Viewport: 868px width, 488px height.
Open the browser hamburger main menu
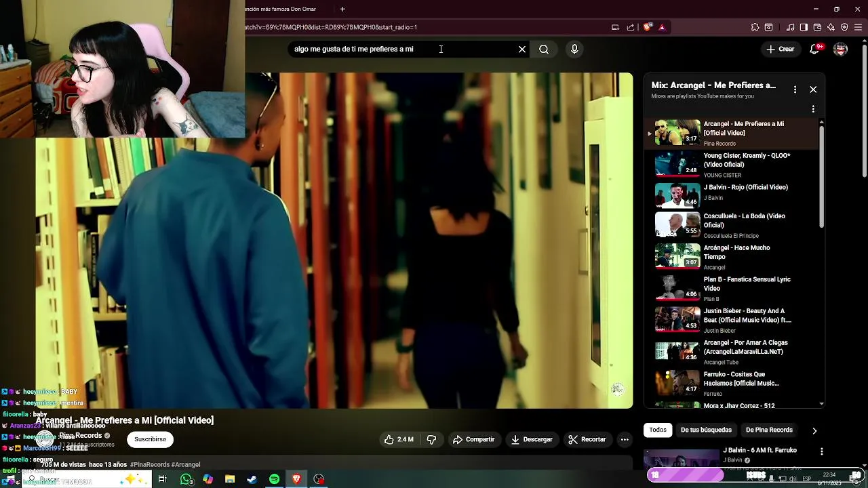pos(859,27)
